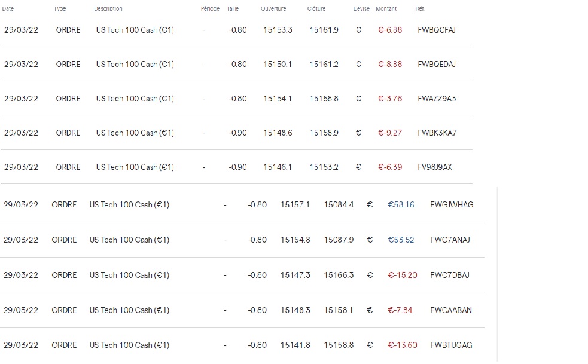Select the closing price 15084.4
Screen dimensions: 588x364
tap(339, 204)
